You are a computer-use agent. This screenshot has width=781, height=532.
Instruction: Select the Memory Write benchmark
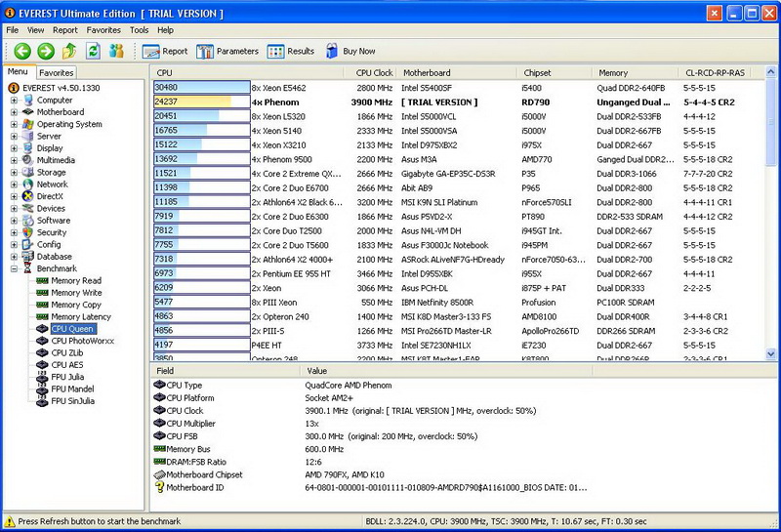tap(76, 293)
